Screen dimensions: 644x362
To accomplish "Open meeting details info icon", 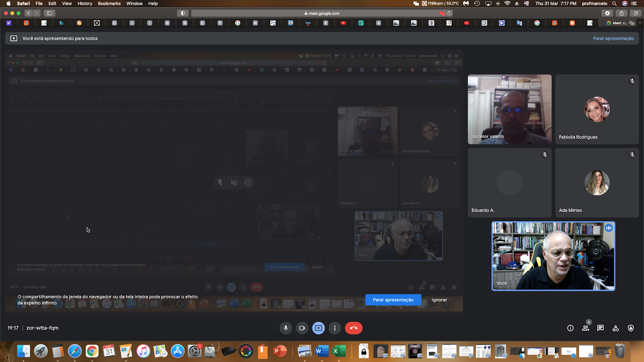I will [570, 328].
